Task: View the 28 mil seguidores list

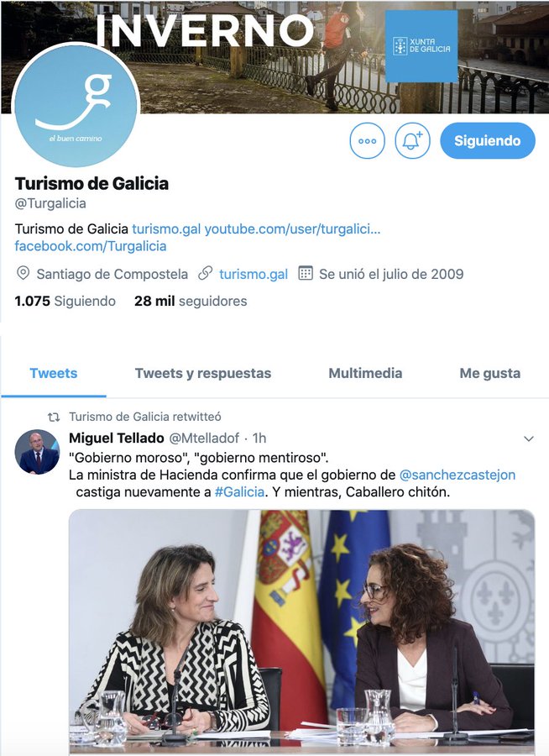Action: tap(191, 302)
